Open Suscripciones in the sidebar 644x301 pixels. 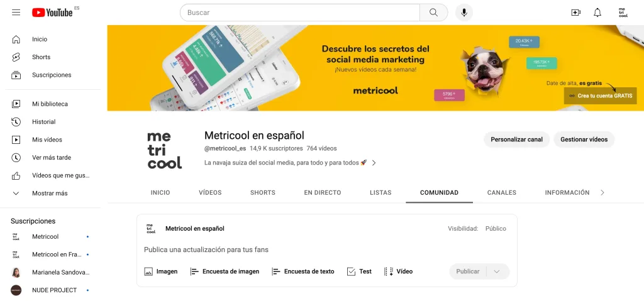pyautogui.click(x=53, y=75)
